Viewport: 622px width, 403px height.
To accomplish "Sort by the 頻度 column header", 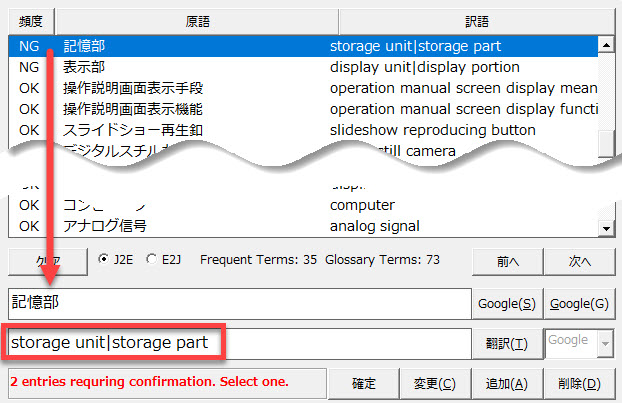I will 29,21.
